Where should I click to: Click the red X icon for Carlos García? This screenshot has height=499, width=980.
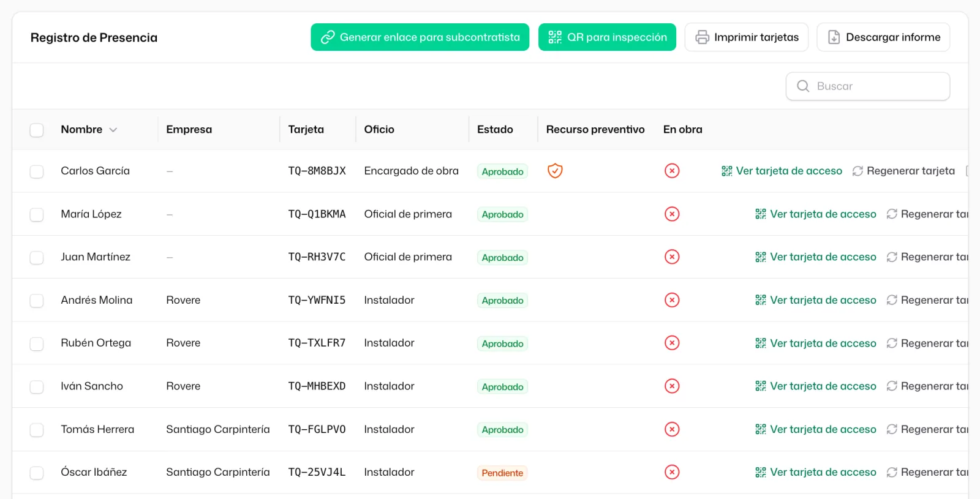click(x=672, y=171)
